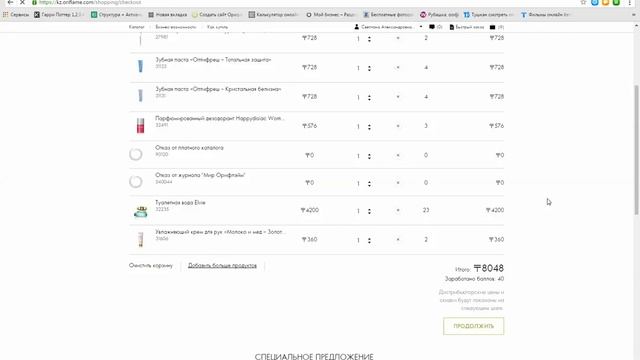Open the 'Гарри Поттер' bookmark

click(59, 15)
